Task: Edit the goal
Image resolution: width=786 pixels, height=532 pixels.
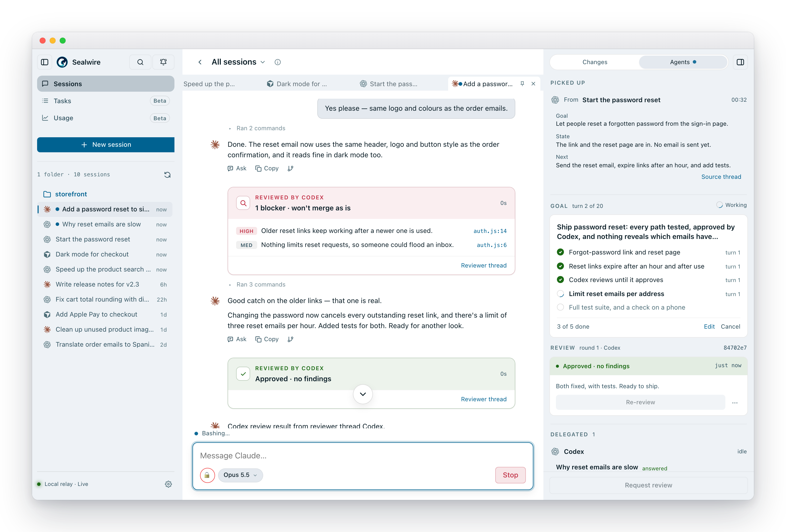Action: click(x=709, y=327)
